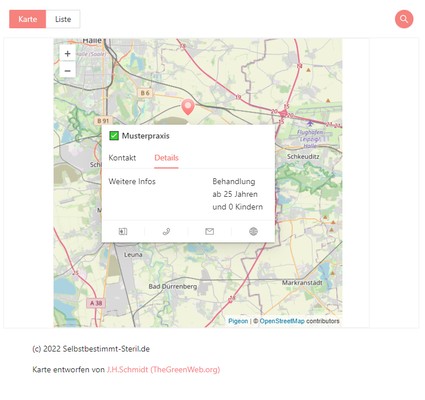Screen dimensions: 425x400
Task: Click the red location pin on map
Action: (188, 107)
